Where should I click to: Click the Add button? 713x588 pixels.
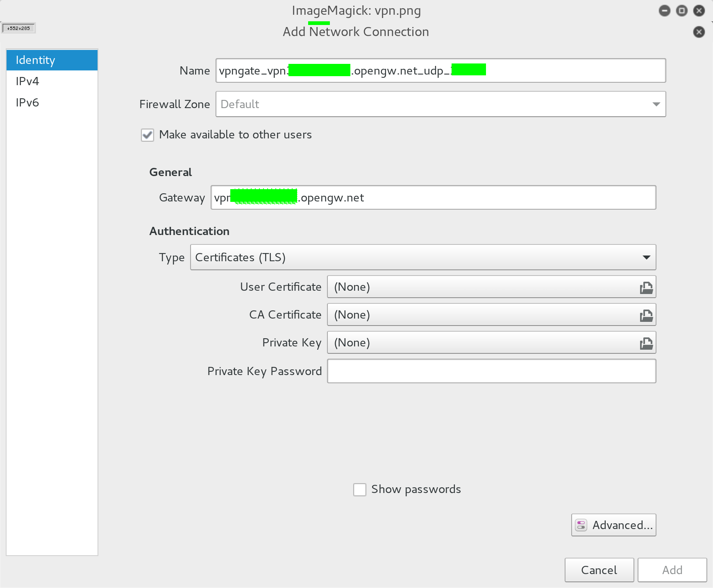pyautogui.click(x=672, y=570)
